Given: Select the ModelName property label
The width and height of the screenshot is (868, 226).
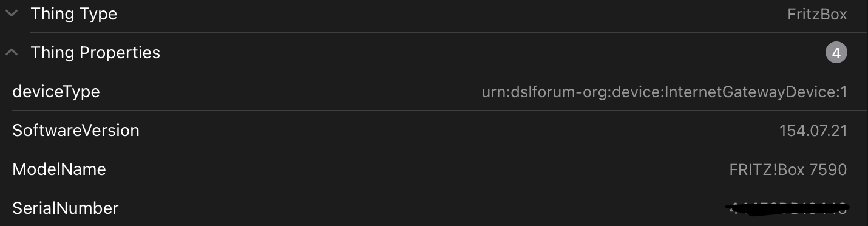Looking at the screenshot, I should click(x=59, y=169).
